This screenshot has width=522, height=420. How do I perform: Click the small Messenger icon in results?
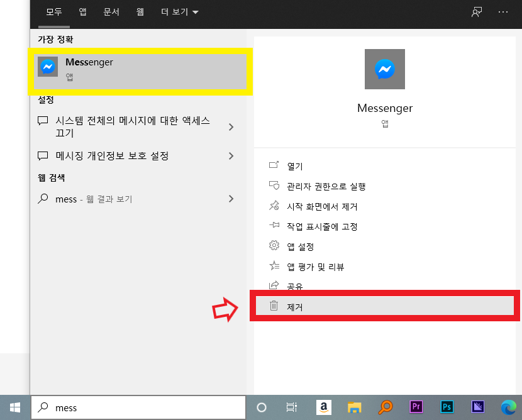[48, 67]
